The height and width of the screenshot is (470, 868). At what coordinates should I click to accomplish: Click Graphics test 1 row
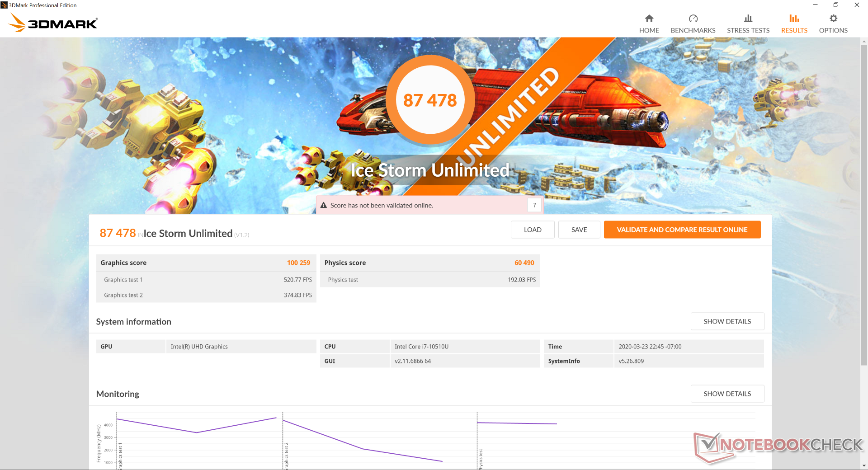(206, 280)
